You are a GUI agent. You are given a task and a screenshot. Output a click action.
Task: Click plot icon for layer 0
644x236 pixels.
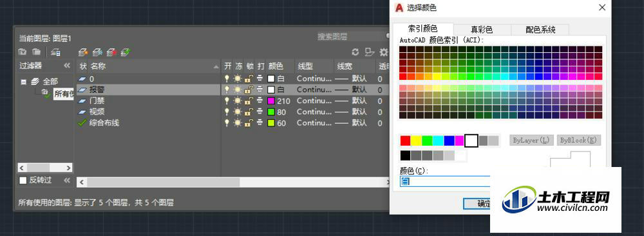click(260, 79)
